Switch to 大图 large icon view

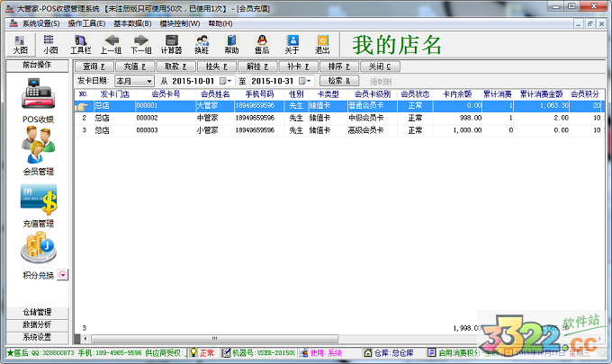pyautogui.click(x=21, y=44)
